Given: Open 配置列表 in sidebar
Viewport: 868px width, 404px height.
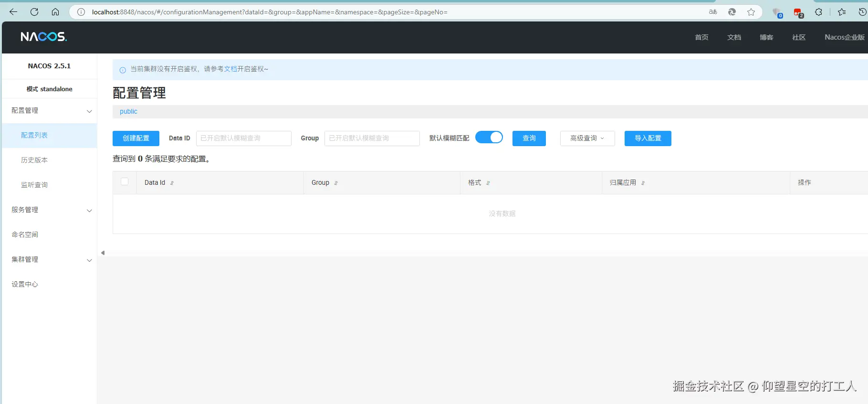Looking at the screenshot, I should (x=49, y=136).
